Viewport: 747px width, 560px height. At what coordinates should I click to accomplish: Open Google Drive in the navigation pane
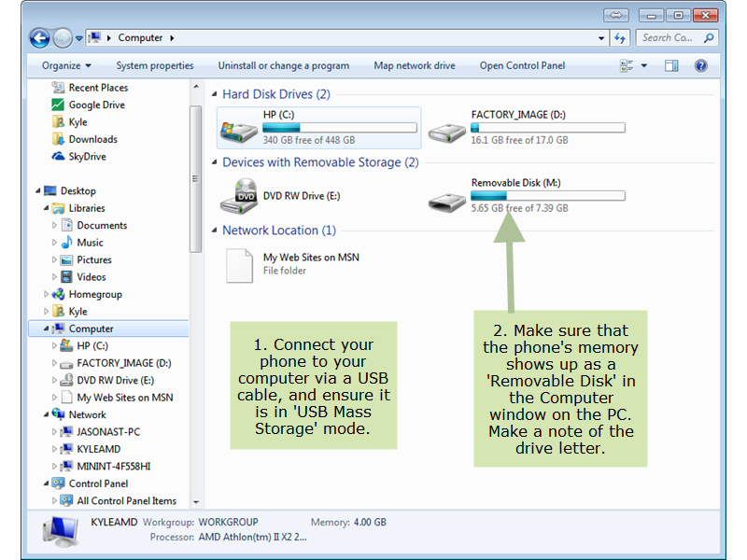click(x=97, y=105)
